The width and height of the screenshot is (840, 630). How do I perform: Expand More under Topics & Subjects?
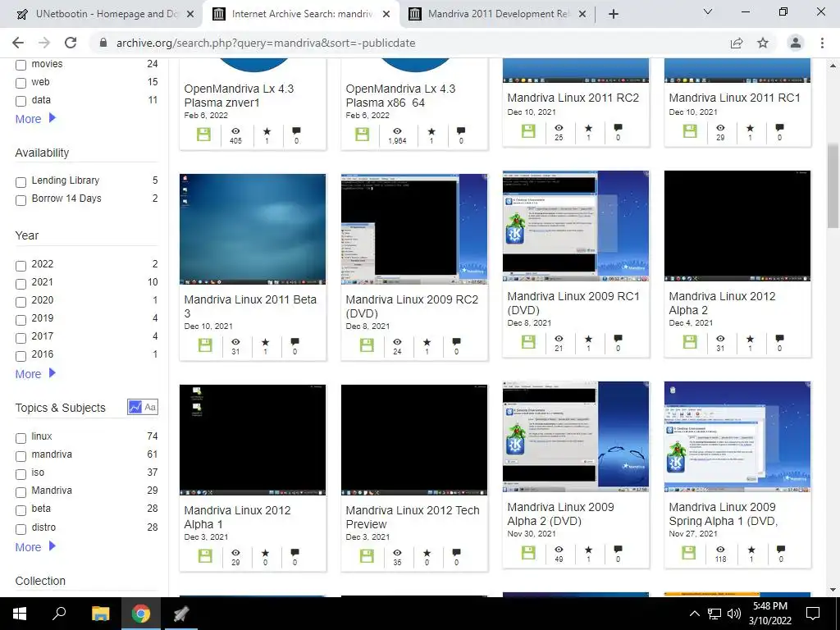[x=35, y=547]
